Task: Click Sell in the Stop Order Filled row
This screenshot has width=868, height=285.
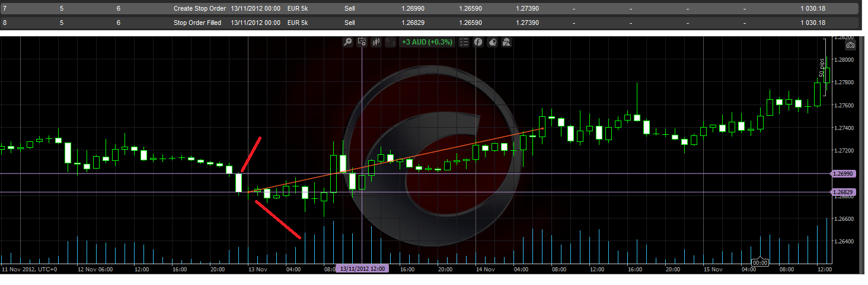Action: pyautogui.click(x=350, y=23)
